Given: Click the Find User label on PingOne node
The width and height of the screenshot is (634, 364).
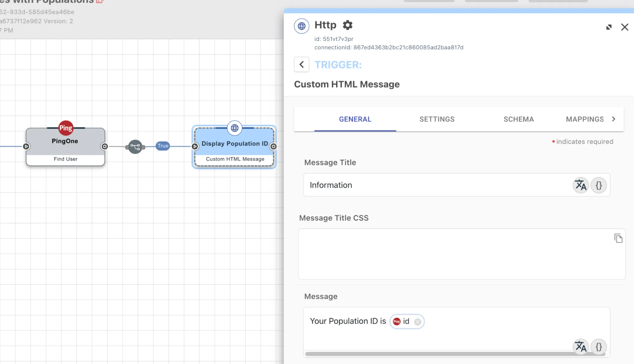Looking at the screenshot, I should click(66, 159).
